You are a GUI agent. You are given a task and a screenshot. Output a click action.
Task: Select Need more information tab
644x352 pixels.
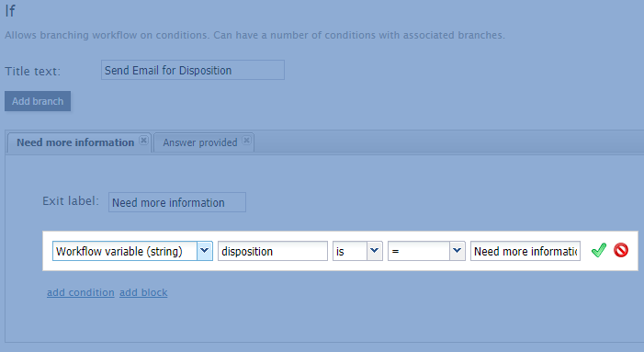pos(75,142)
